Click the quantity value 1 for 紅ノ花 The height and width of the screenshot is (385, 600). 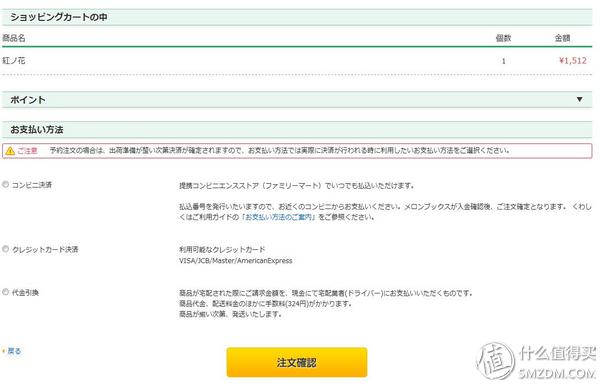click(x=504, y=61)
